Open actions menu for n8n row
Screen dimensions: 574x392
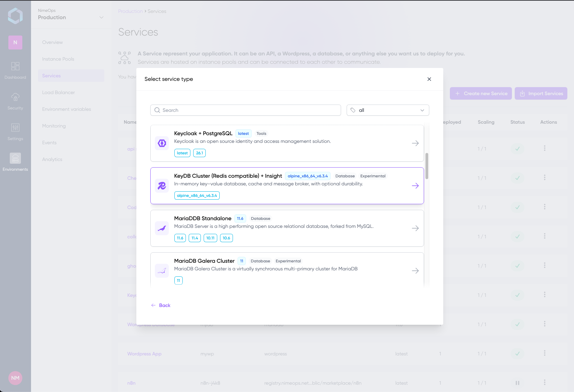click(545, 382)
